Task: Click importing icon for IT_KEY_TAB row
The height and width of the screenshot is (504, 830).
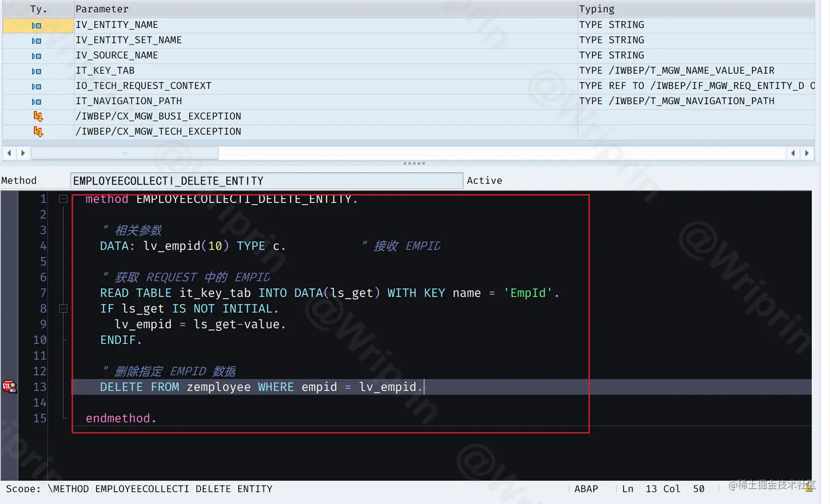Action: tap(36, 71)
